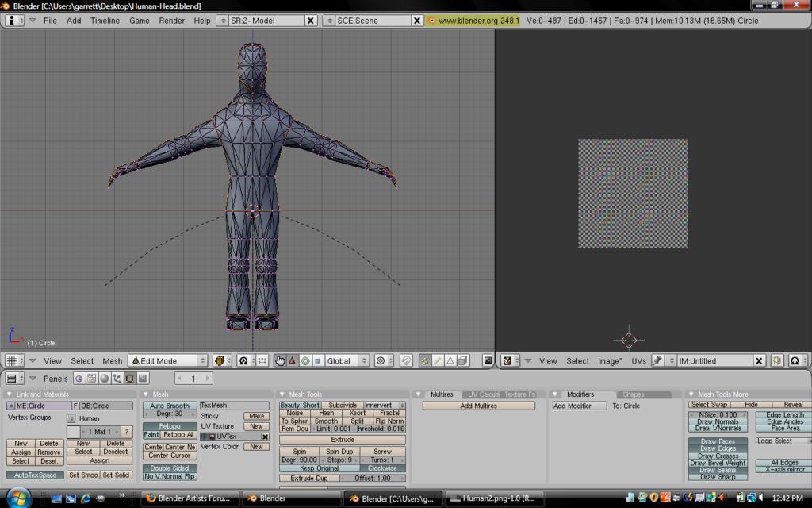Adjust the NSize: 0.100 value field

717,414
